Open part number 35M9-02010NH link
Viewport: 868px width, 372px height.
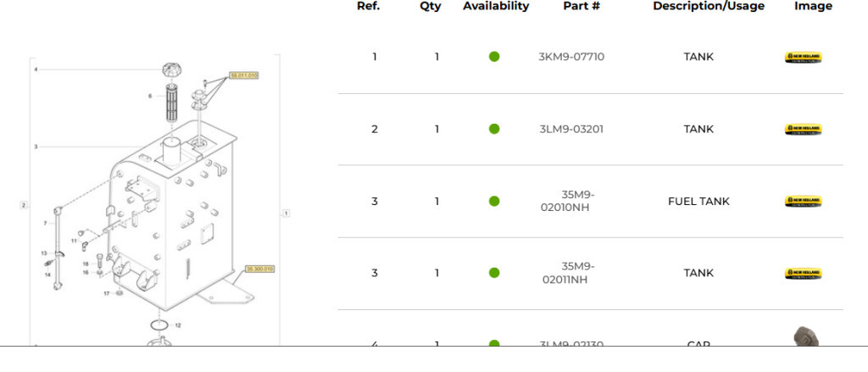568,202
